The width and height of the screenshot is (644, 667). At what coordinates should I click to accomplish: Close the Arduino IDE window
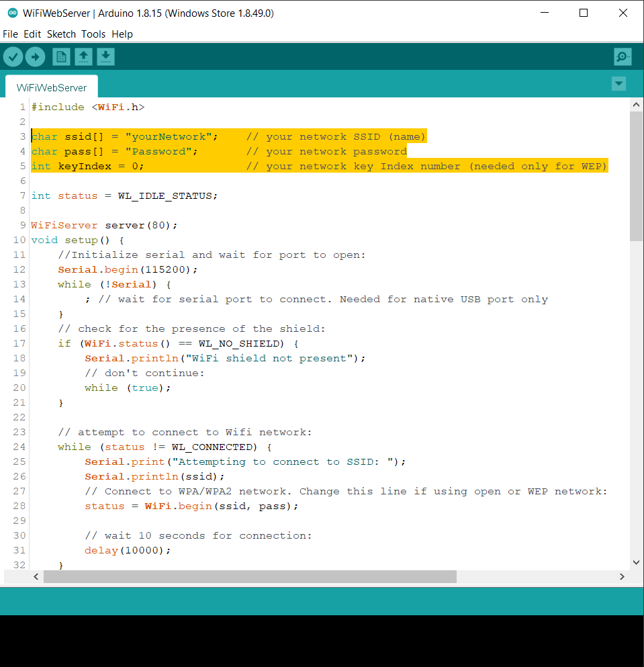pyautogui.click(x=623, y=13)
